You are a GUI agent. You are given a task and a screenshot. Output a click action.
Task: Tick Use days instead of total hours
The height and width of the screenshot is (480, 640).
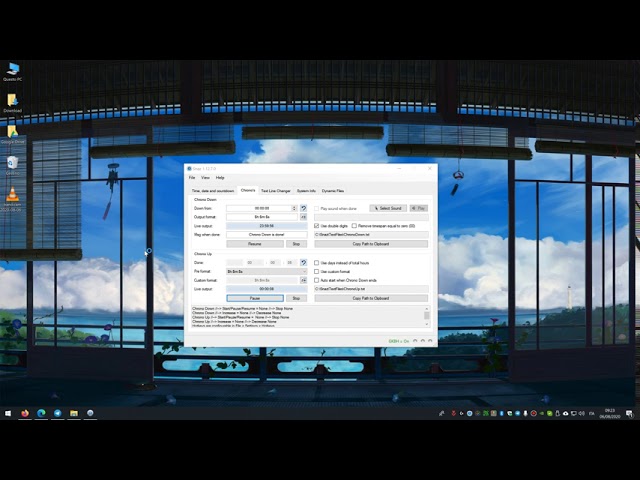pos(317,262)
